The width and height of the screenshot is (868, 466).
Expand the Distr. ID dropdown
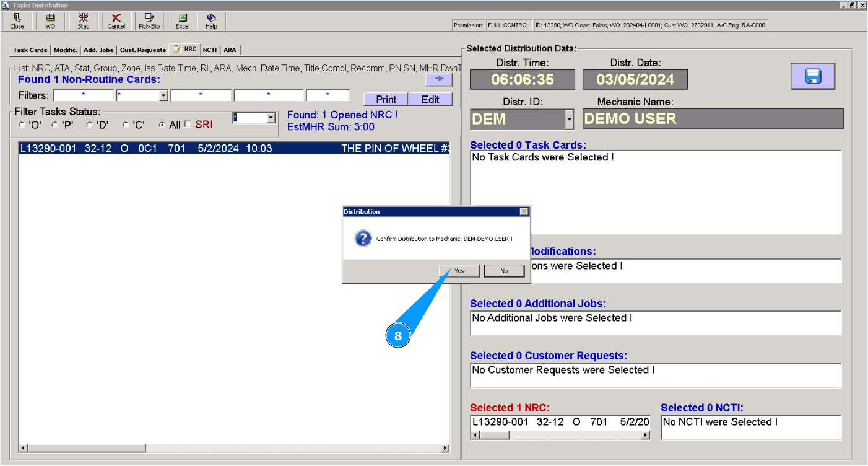pyautogui.click(x=570, y=118)
